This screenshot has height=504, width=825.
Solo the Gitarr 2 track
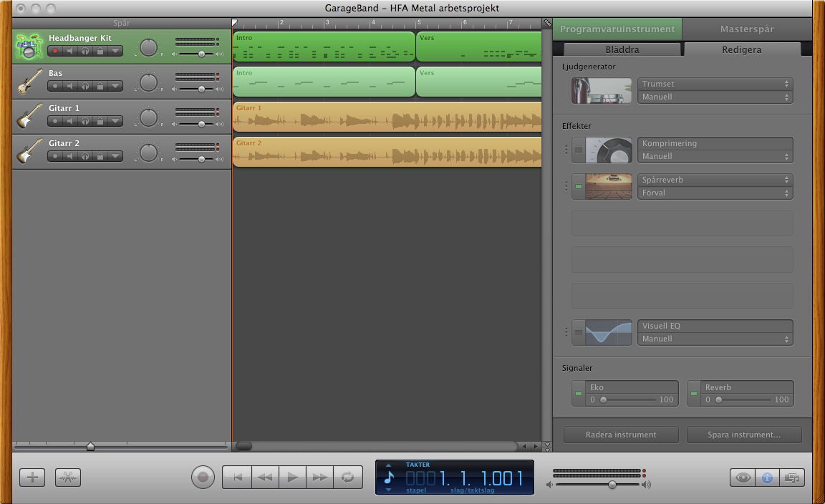(85, 156)
